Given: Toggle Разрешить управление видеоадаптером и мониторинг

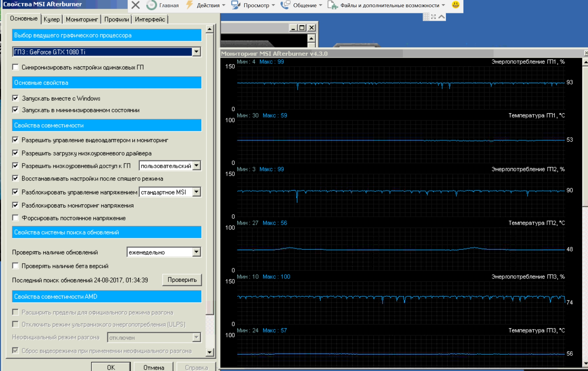Looking at the screenshot, I should click(15, 140).
